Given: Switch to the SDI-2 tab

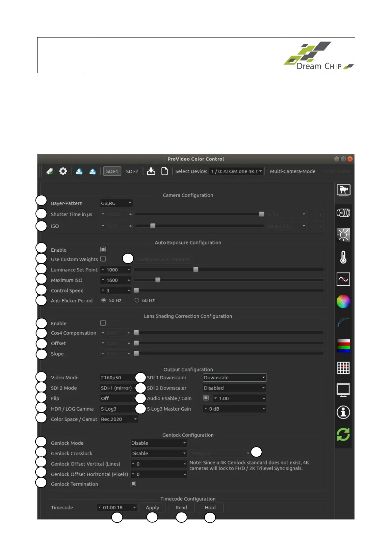Looking at the screenshot, I should pyautogui.click(x=132, y=171).
